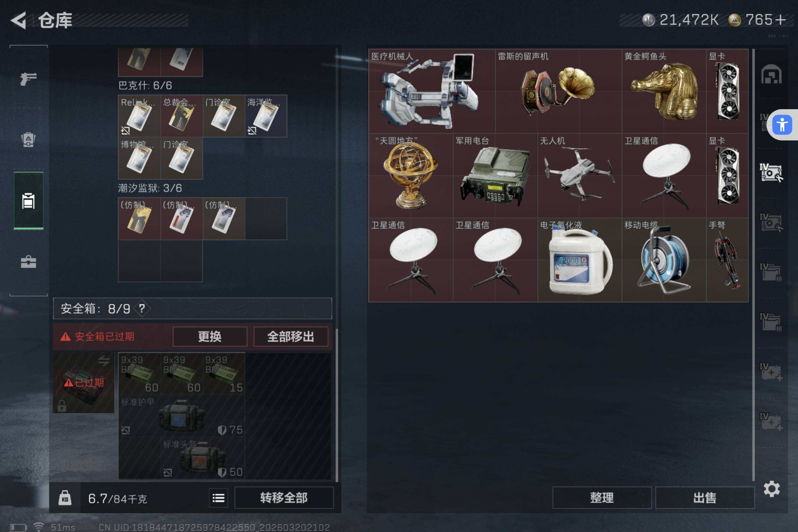Click the 转移全部 transfer all button
798x532 pixels.
point(284,498)
